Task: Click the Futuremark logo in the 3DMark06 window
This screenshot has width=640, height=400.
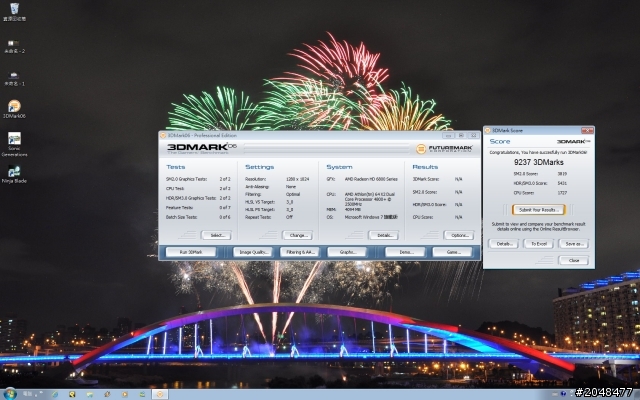Action: point(444,149)
